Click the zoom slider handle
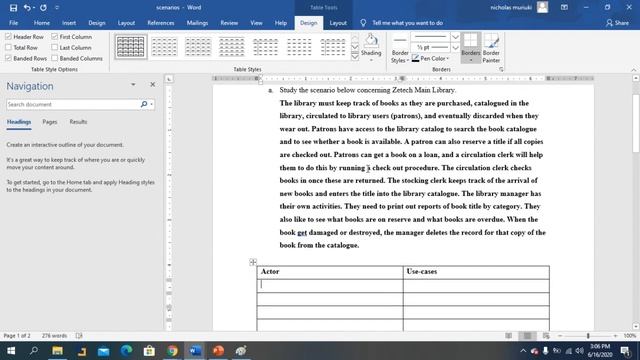The height and width of the screenshot is (360, 640). point(588,336)
